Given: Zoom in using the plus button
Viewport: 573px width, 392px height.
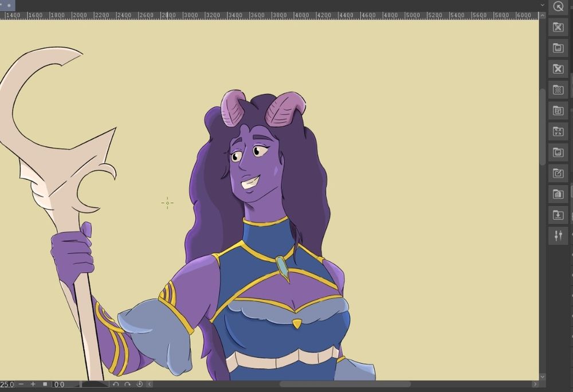Looking at the screenshot, I should tap(33, 384).
